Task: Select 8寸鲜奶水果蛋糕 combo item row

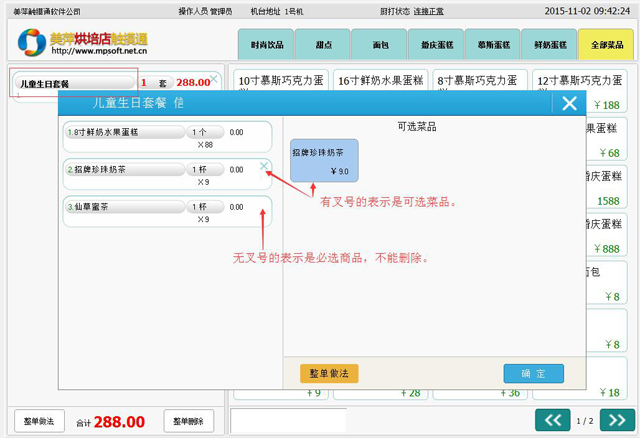Action: click(x=167, y=137)
